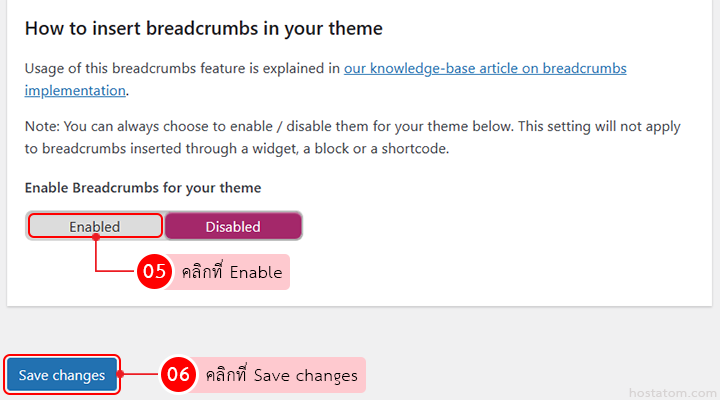Select the Disabled toggle option
720x400 pixels.
(233, 227)
